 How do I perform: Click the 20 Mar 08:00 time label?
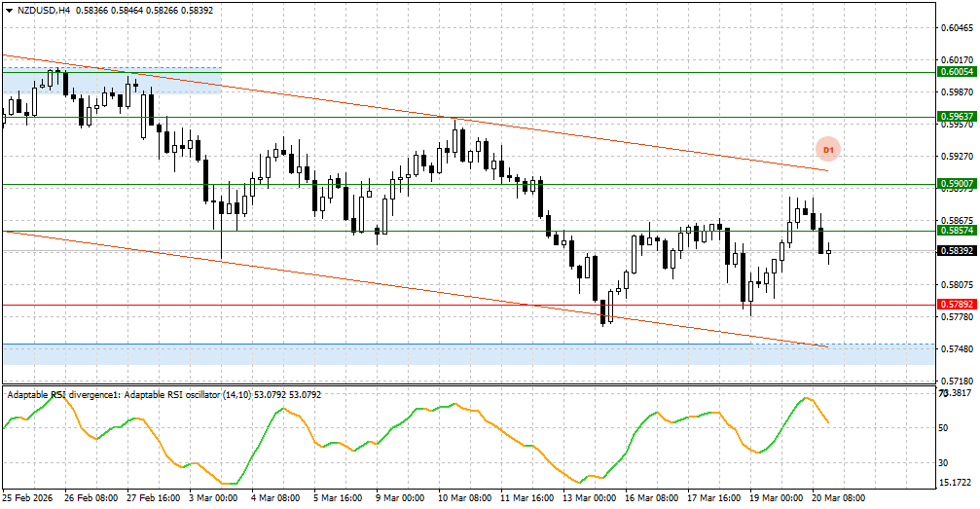(x=839, y=498)
